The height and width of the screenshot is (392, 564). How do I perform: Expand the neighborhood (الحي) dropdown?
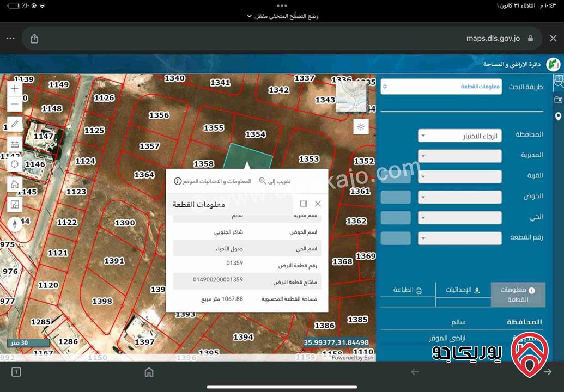(460, 218)
